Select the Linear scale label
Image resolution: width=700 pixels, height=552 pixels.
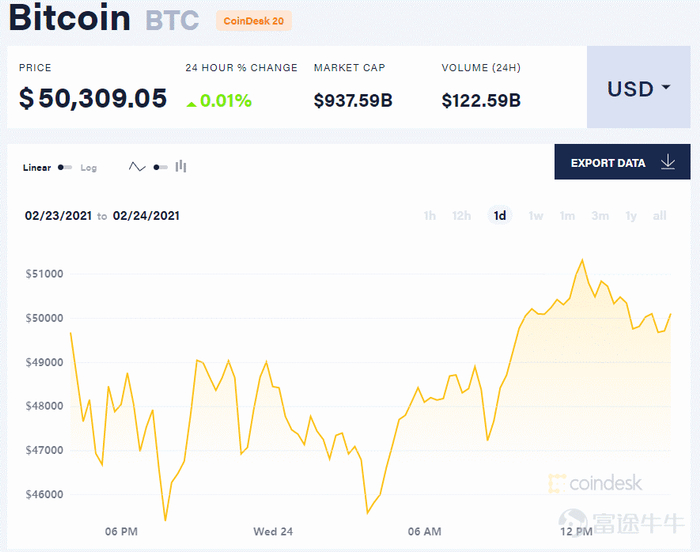(37, 168)
